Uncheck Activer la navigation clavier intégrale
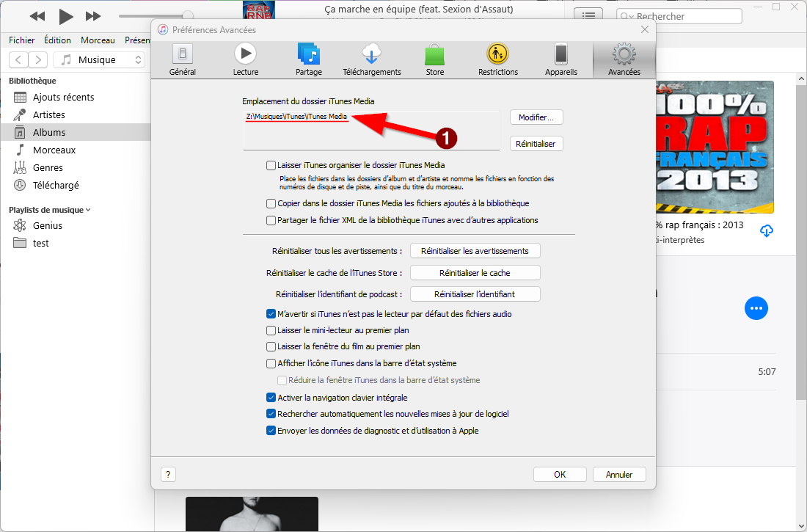The image size is (807, 532). coord(271,398)
